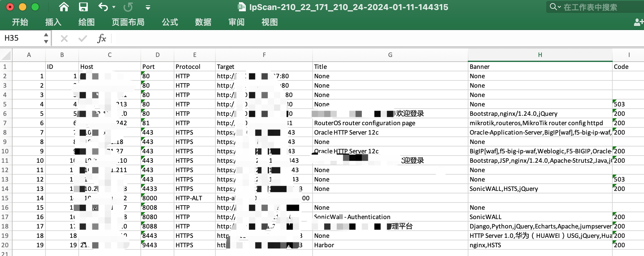The height and width of the screenshot is (256, 644).
Task: Open the 视图 ribbon tab
Action: click(x=270, y=22)
